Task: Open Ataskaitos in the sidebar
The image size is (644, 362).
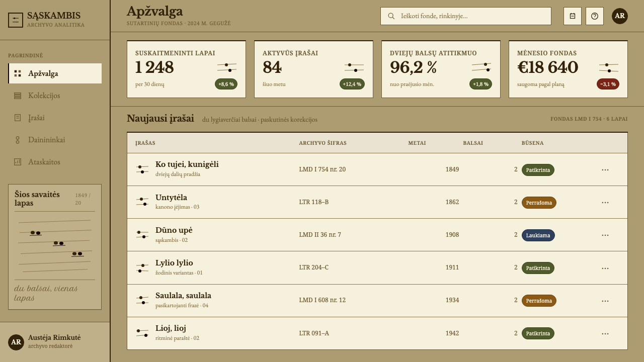Action: point(55,162)
